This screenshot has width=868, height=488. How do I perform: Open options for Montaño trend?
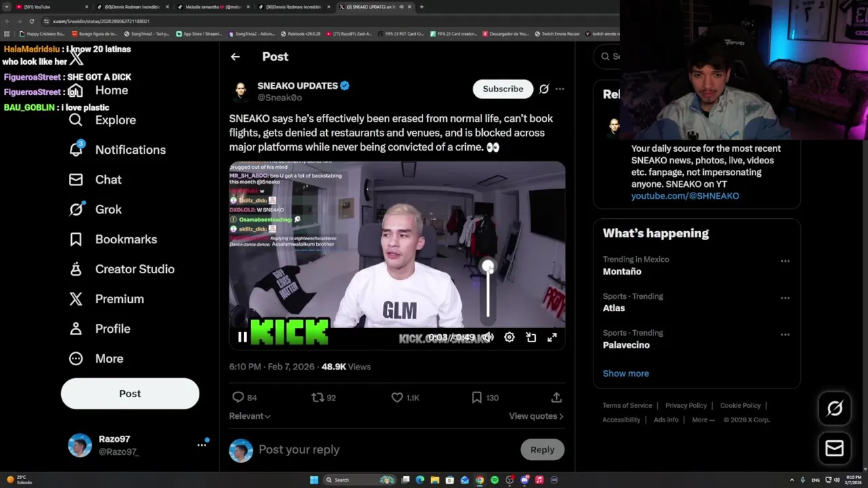pyautogui.click(x=785, y=261)
